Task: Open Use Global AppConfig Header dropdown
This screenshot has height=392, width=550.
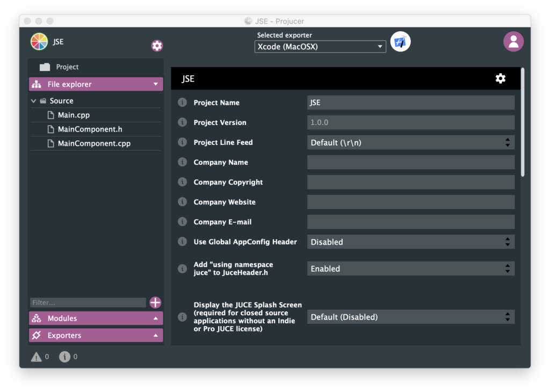Action: [x=410, y=242]
